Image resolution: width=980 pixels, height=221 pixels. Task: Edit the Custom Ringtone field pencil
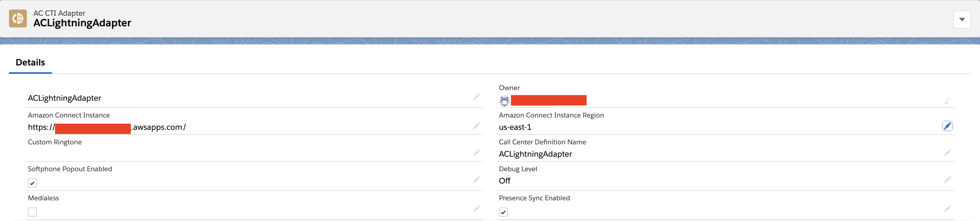click(476, 153)
